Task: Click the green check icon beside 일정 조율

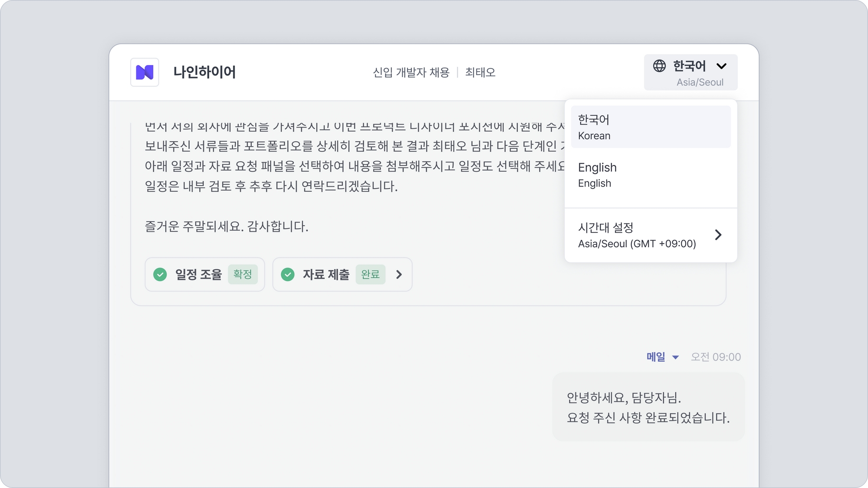Action: [x=160, y=275]
